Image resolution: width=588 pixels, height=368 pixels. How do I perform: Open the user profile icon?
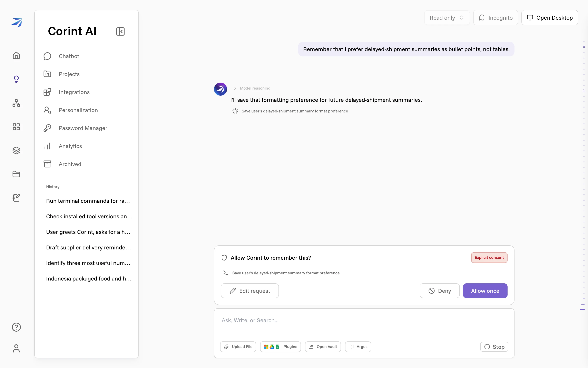(x=16, y=348)
